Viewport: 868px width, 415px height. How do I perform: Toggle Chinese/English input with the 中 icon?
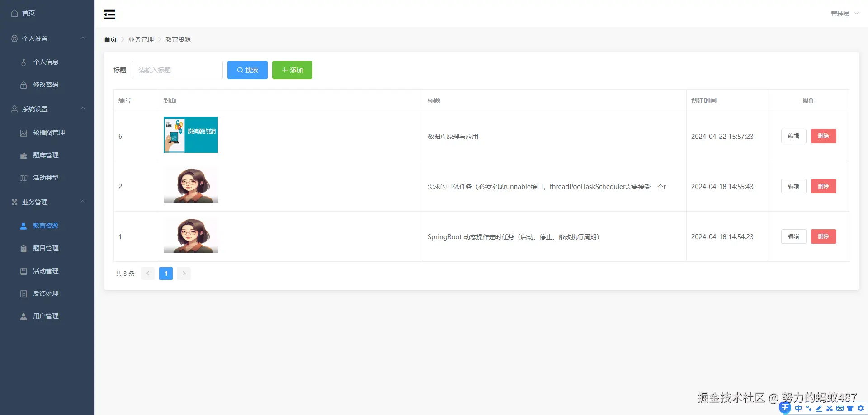[798, 408]
